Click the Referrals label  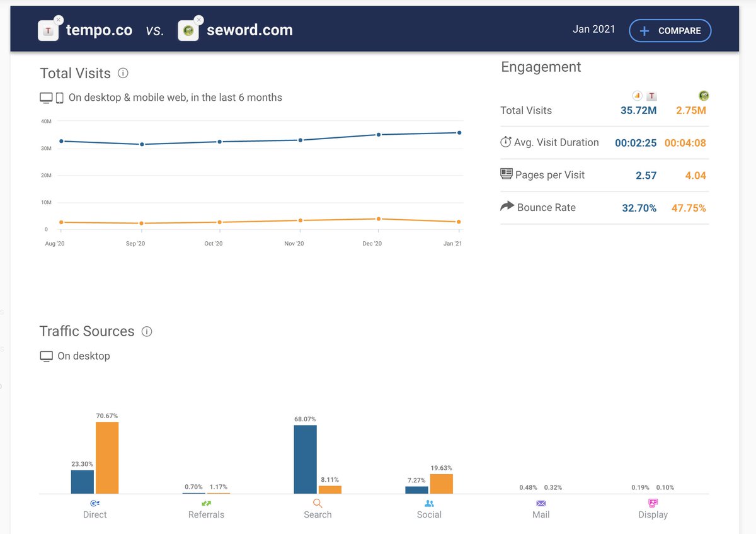206,514
